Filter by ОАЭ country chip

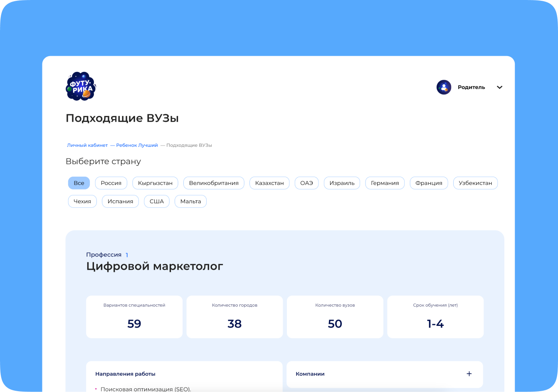point(306,183)
